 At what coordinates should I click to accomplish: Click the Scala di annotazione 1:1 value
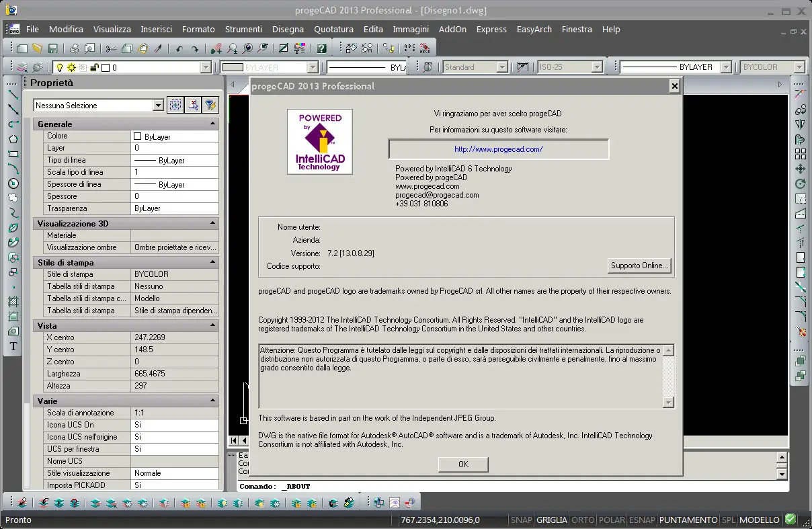tap(175, 413)
